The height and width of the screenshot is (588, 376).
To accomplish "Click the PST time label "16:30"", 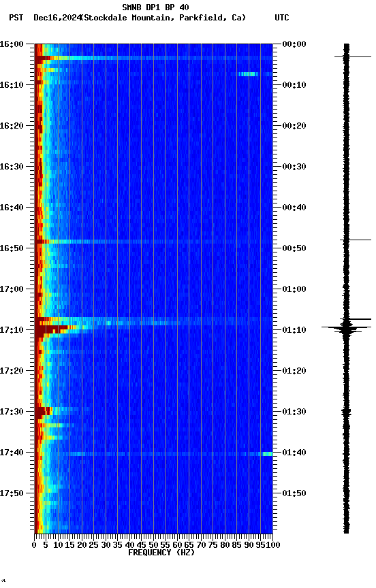I will click(x=12, y=167).
